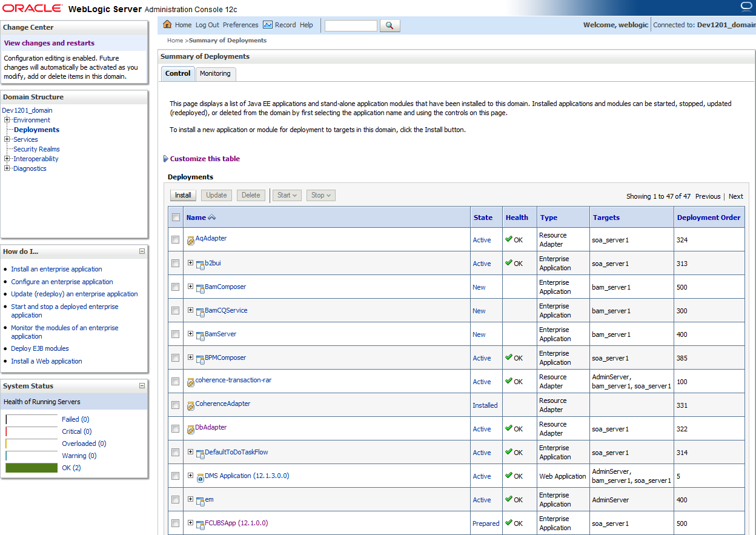Open the Prepared state of FCUBSApp
This screenshot has height=535, width=756.
point(486,523)
